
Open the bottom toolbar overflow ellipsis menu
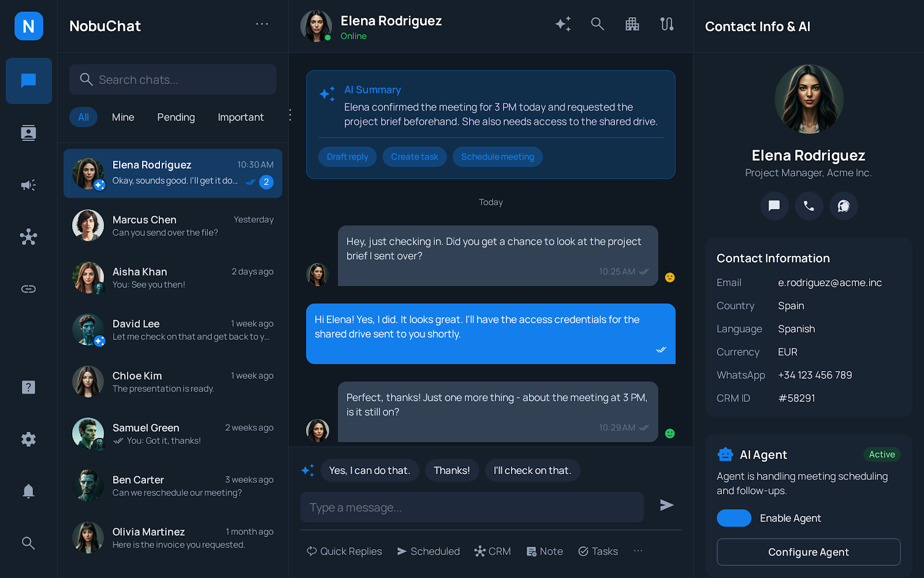coord(638,551)
